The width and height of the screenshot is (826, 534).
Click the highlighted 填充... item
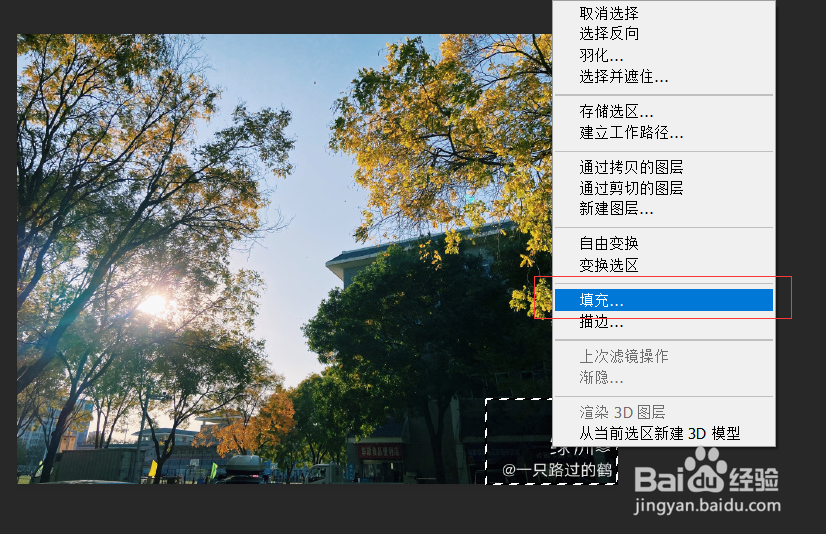point(664,300)
